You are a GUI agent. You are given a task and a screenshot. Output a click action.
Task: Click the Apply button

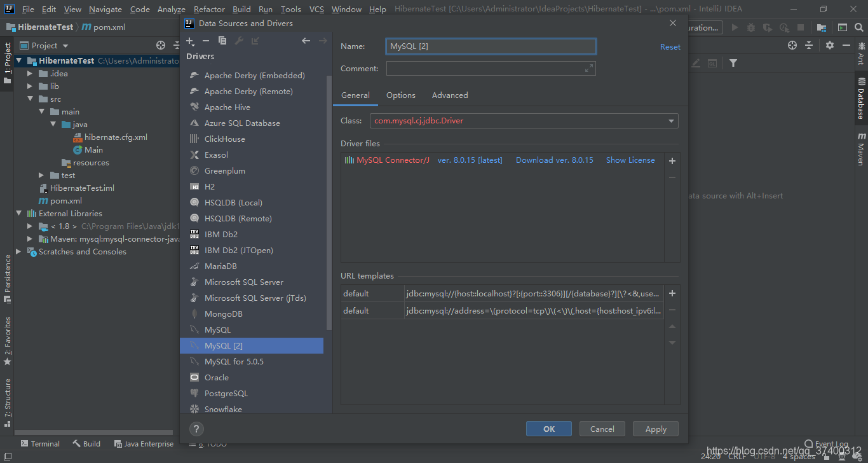coord(656,429)
